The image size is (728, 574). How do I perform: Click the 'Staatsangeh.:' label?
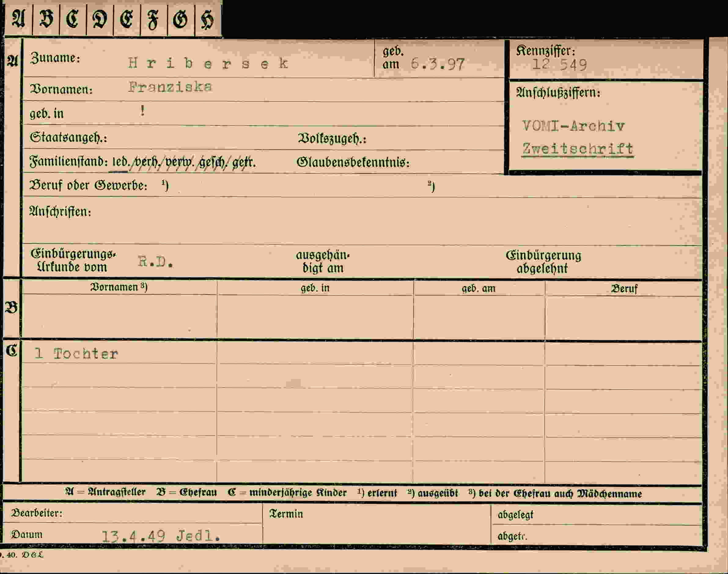coord(68,138)
